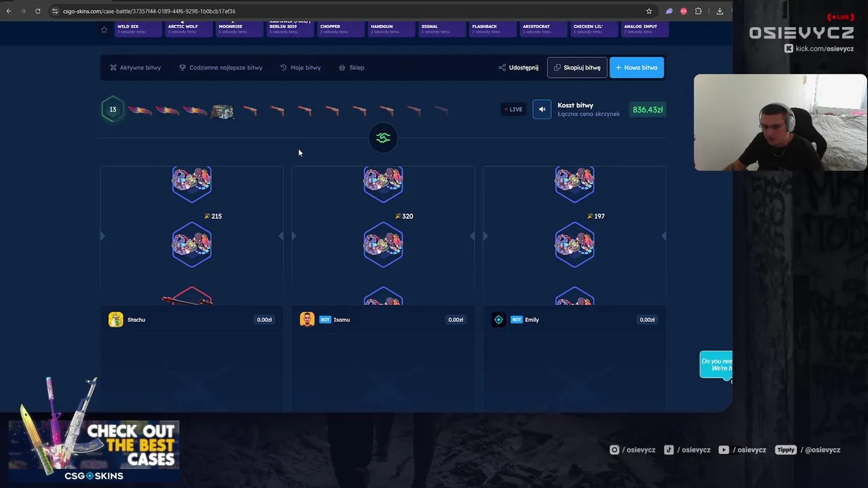The image size is (868, 488).
Task: Open the MOONRISE drop card
Action: tap(240, 28)
